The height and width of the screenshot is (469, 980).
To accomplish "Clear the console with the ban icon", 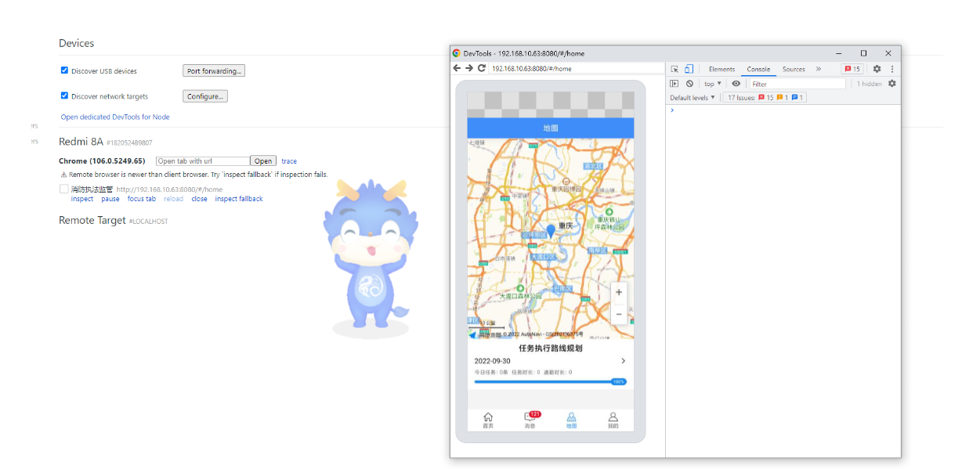I will pyautogui.click(x=689, y=84).
